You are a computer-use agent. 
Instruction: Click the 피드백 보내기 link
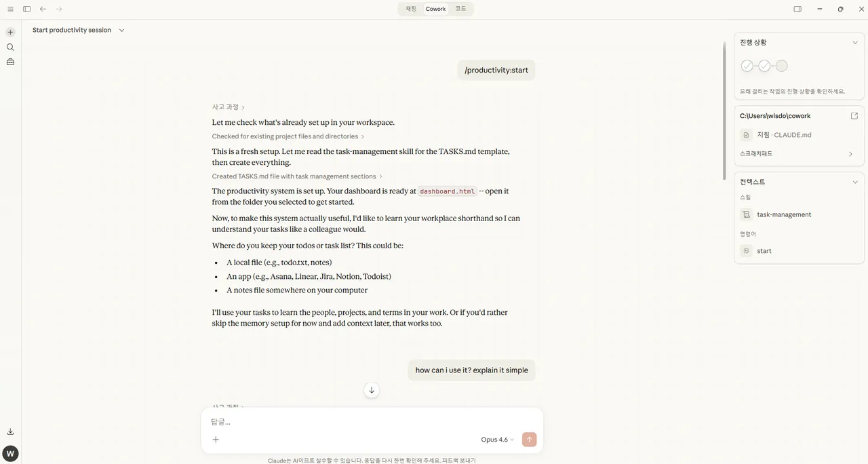pyautogui.click(x=459, y=461)
